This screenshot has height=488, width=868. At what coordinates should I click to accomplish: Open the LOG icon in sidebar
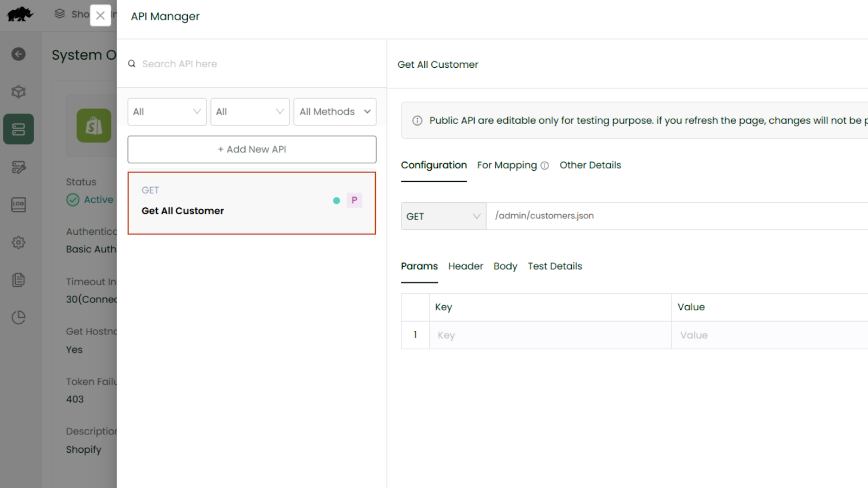18,204
